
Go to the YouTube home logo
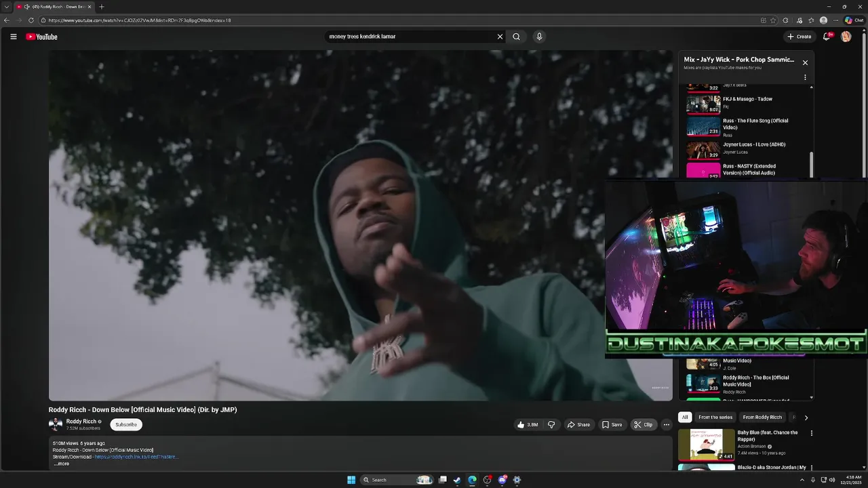click(x=41, y=37)
